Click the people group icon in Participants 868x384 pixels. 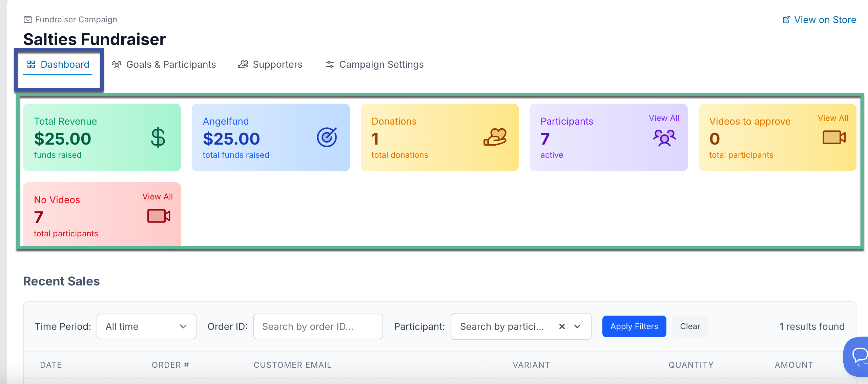(x=664, y=138)
